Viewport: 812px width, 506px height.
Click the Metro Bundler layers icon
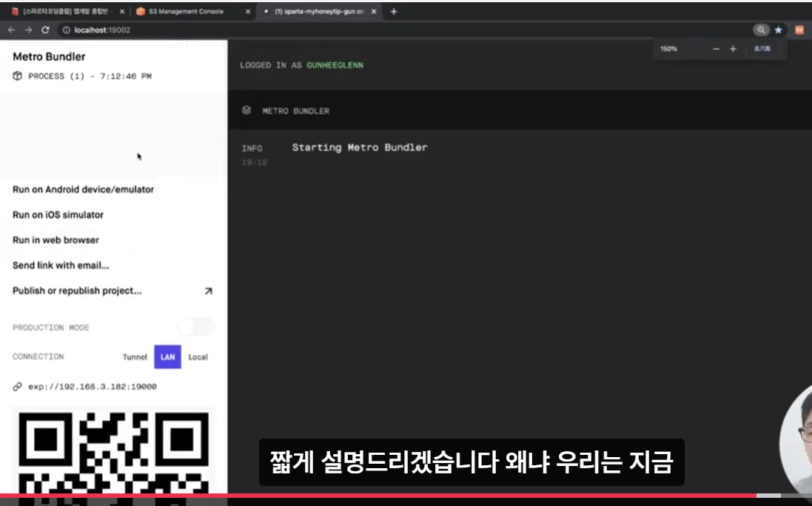(x=246, y=110)
